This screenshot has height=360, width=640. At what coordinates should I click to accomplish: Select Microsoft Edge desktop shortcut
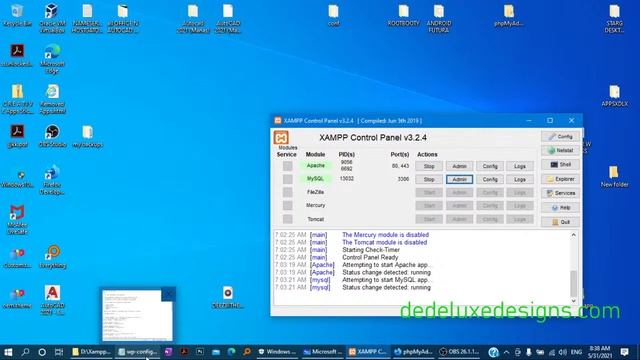pos(52,59)
